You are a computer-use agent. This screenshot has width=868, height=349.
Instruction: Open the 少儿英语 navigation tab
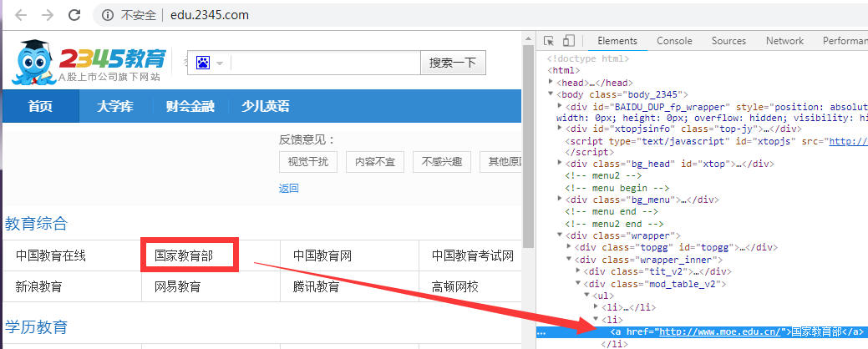click(x=265, y=106)
